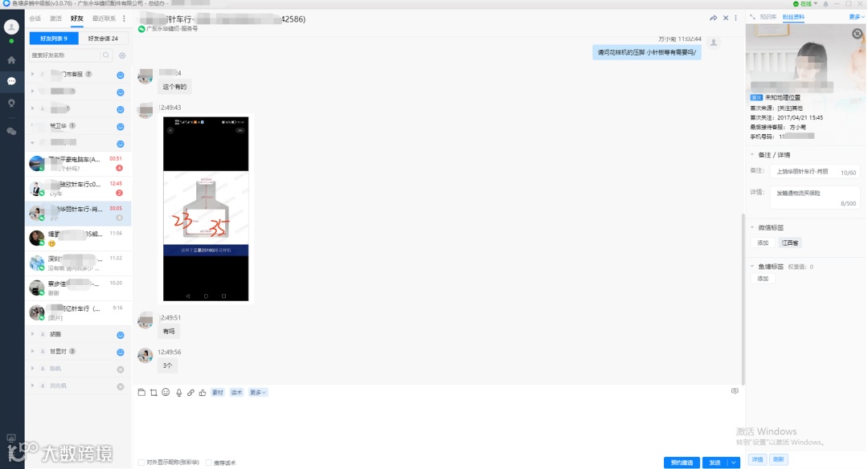Open the dropdown arrow next to 发送 button
The image size is (868, 469).
coord(734,463)
